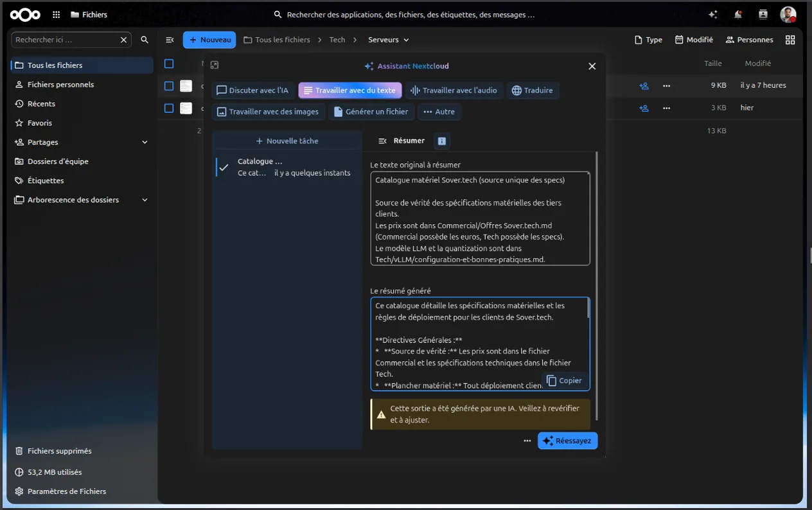Open Tous les fichiers in sidebar
The image size is (812, 510).
coord(82,65)
